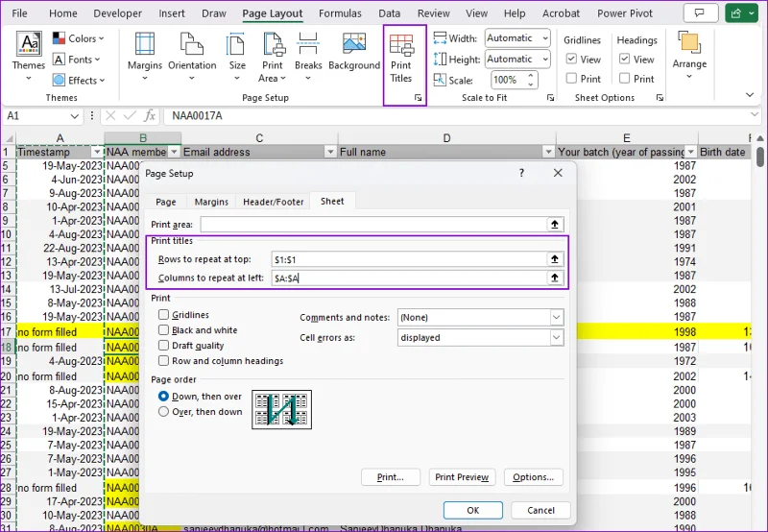Collapse the ribbon with chevron
The image size is (768, 532).
(750, 94)
